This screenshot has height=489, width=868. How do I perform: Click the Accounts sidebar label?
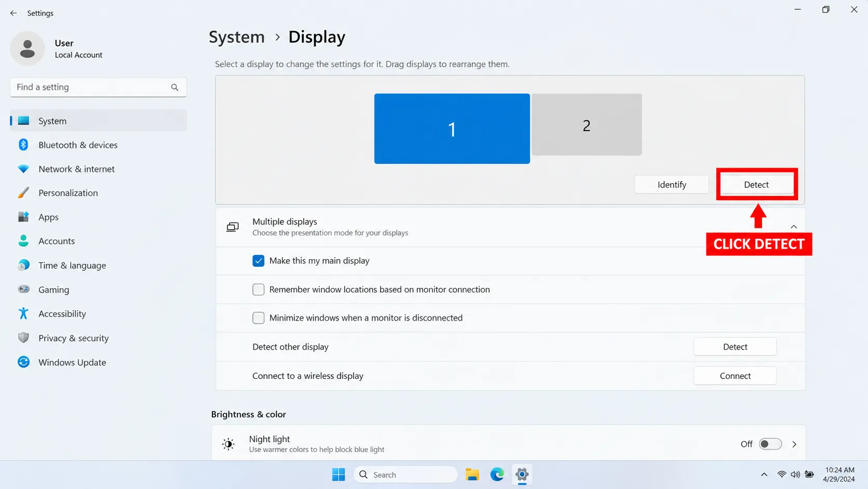[57, 241]
